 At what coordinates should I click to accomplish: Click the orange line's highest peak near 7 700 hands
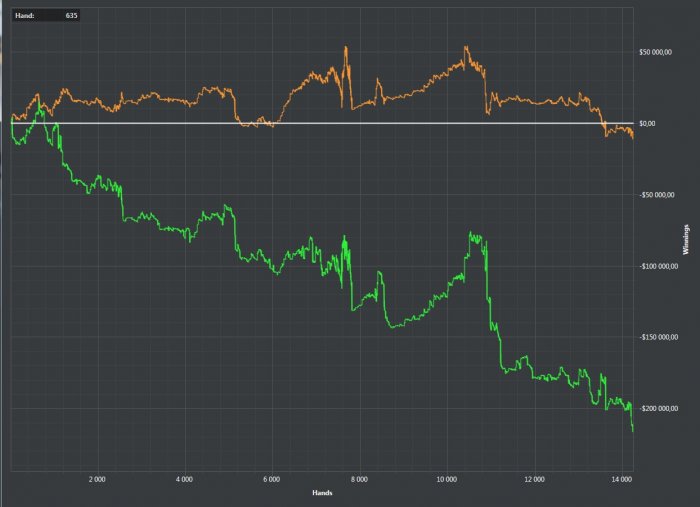point(346,47)
